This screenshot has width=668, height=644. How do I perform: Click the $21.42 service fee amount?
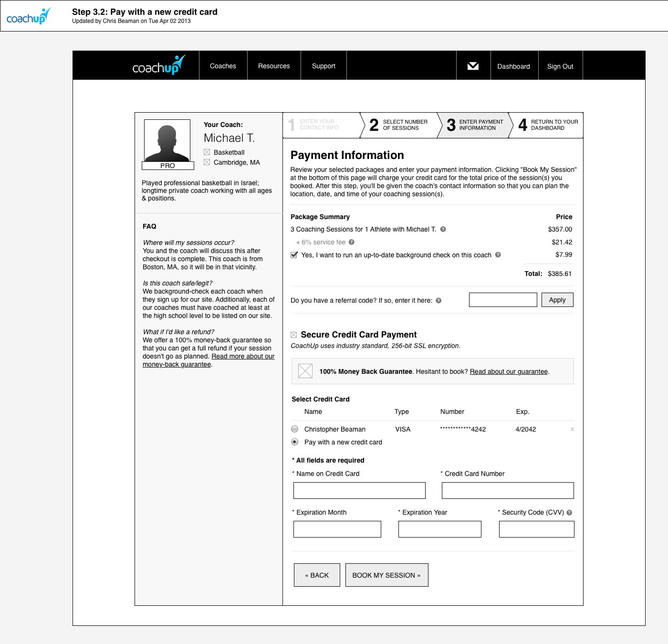(562, 242)
